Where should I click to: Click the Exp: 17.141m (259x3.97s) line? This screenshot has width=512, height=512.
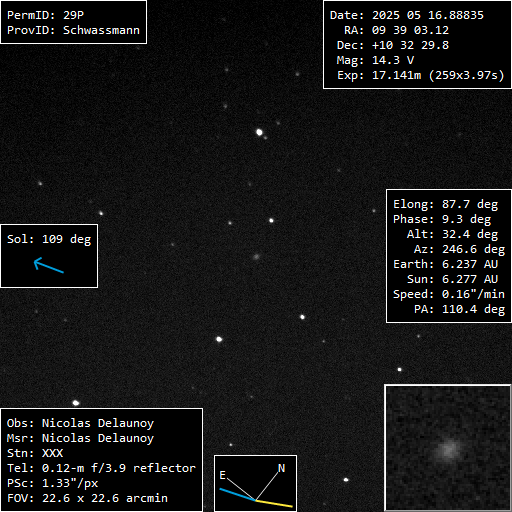point(421,75)
